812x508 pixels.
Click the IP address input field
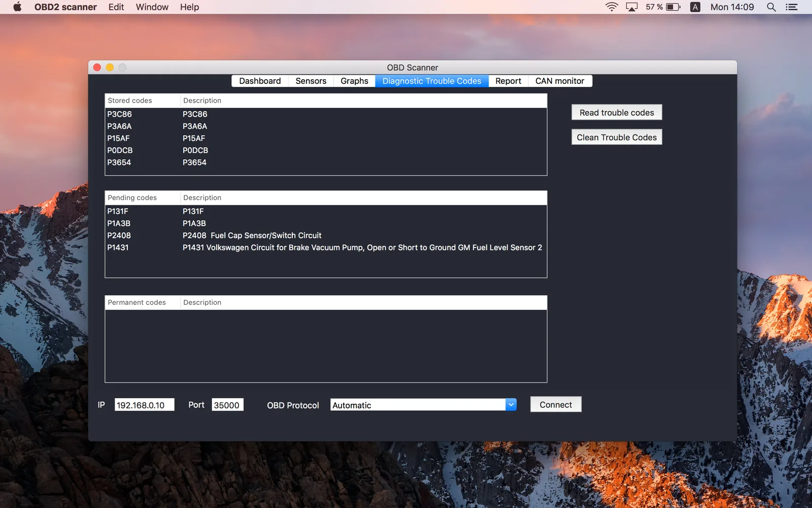(x=145, y=405)
